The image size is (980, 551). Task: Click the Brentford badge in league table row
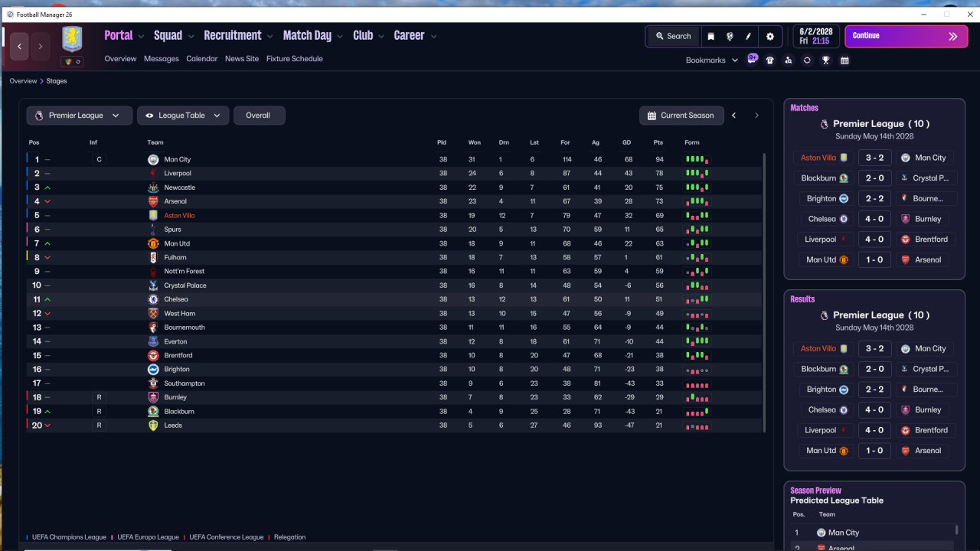pos(153,355)
